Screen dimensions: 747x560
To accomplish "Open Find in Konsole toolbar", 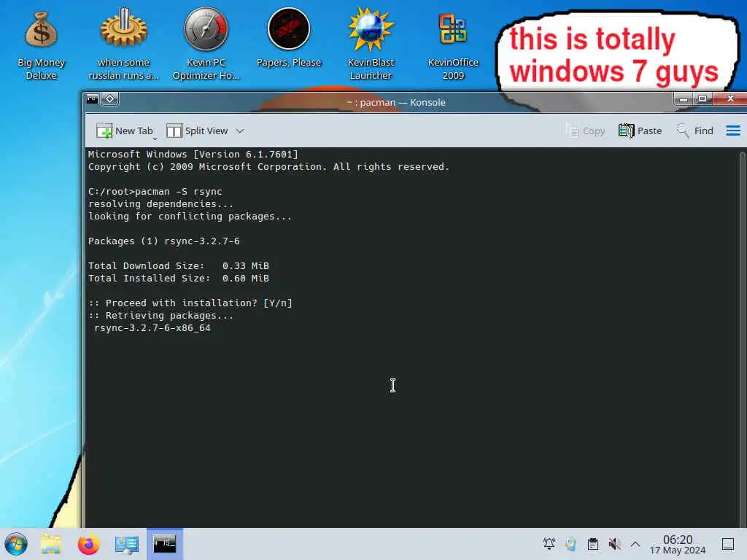I will click(695, 131).
